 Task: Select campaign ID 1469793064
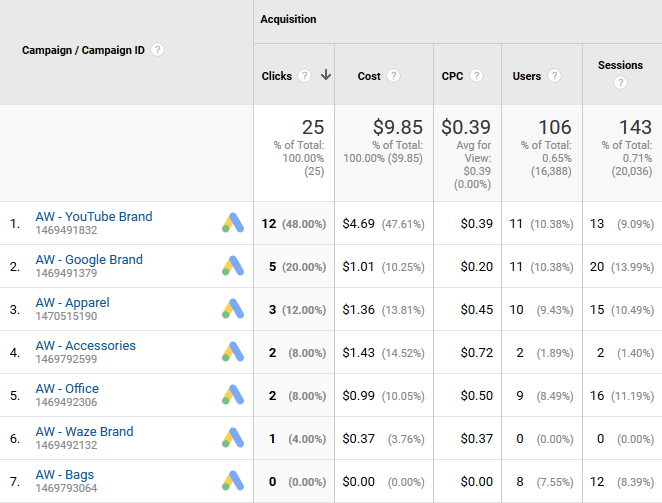pos(66,489)
